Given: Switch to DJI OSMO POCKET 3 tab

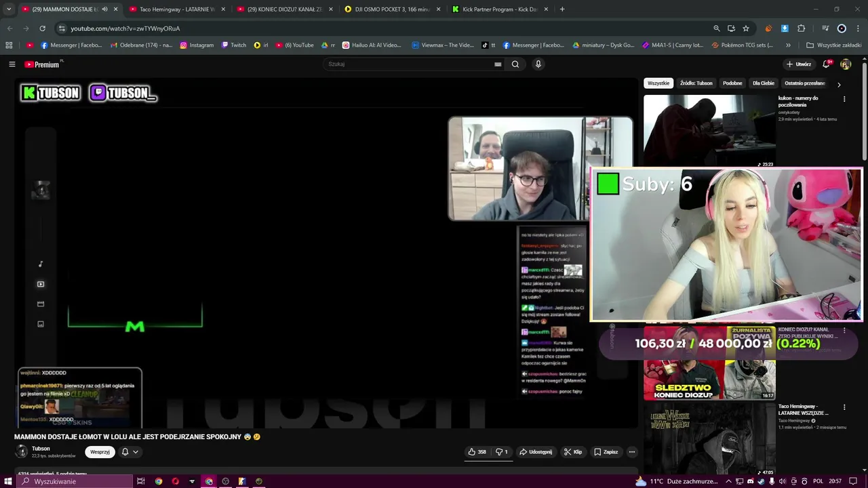Looking at the screenshot, I should 392,9.
